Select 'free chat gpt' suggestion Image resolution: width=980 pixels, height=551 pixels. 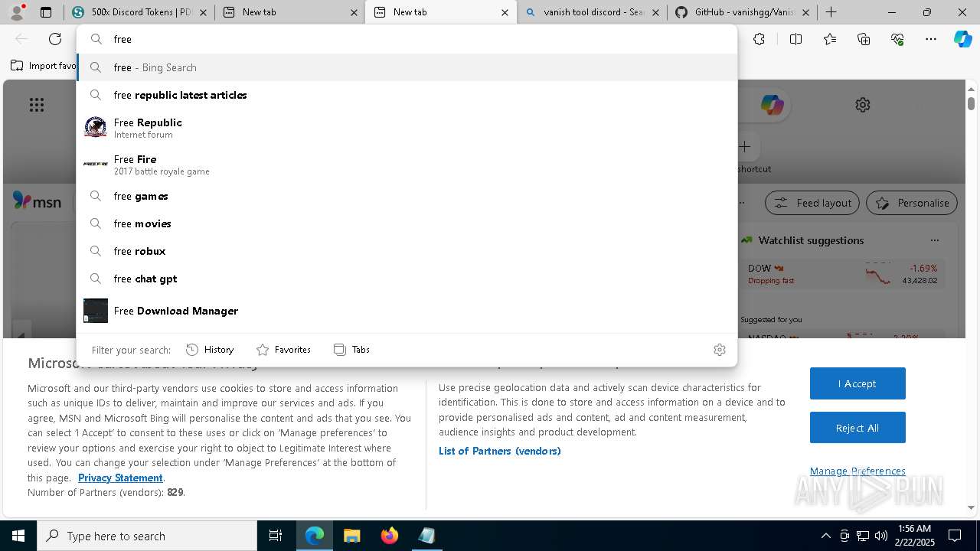407,279
